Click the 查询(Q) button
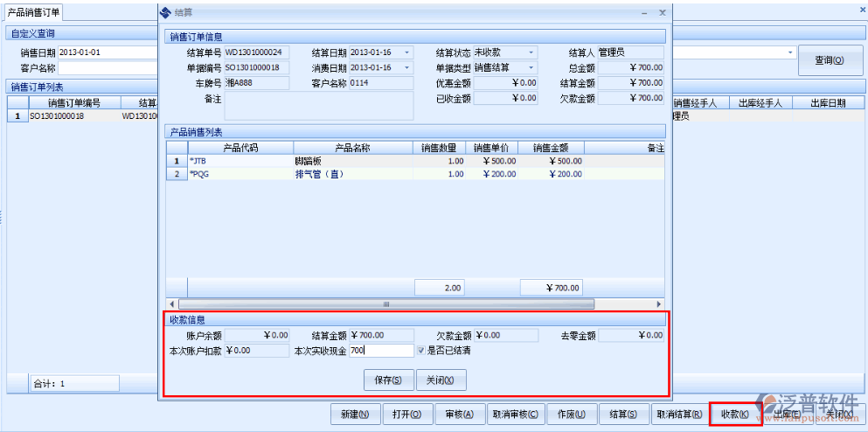The image size is (868, 432). [x=829, y=60]
